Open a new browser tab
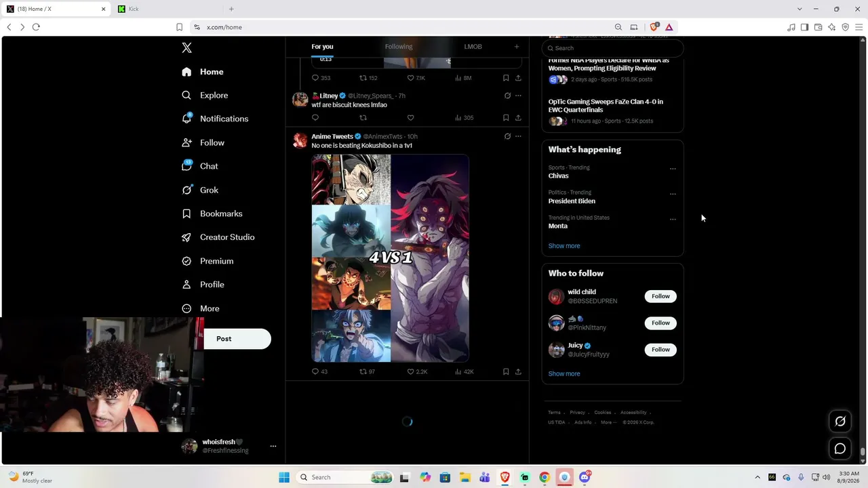 coord(231,9)
